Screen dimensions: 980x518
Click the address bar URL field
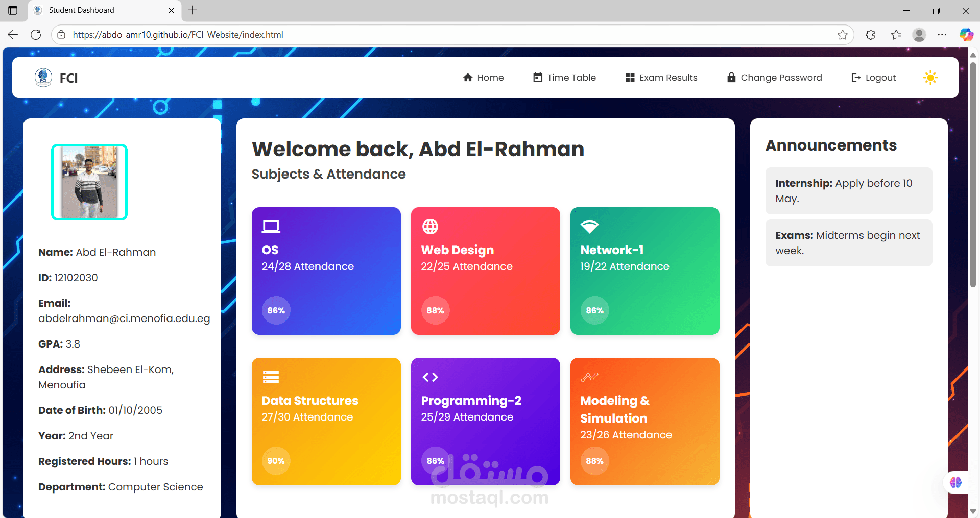click(452, 35)
